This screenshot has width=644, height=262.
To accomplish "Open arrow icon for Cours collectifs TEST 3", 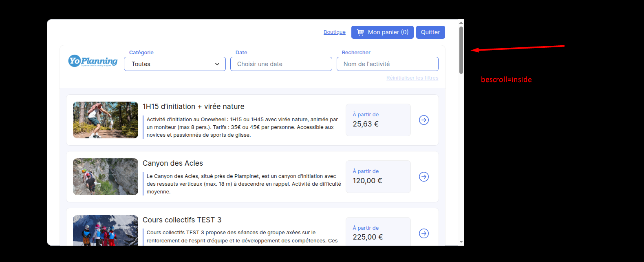I will pyautogui.click(x=424, y=233).
